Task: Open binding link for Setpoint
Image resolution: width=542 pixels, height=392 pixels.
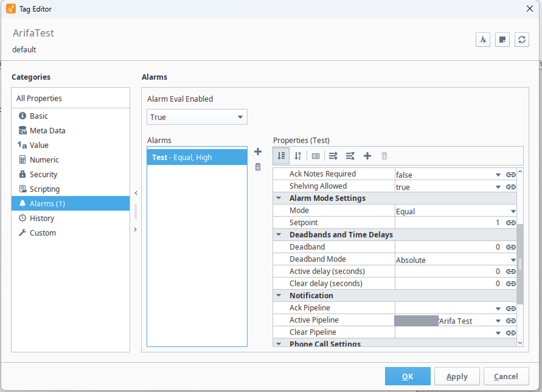Action: tap(511, 222)
